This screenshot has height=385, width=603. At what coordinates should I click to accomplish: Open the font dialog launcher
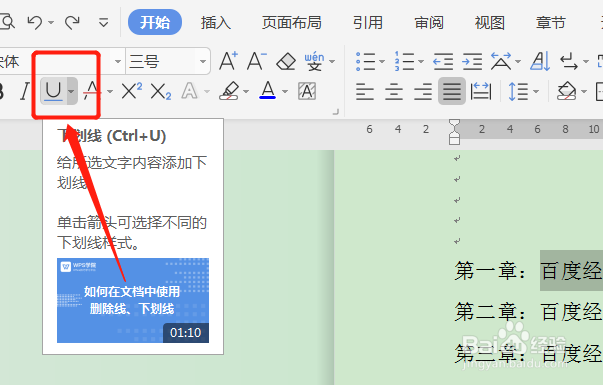point(336,112)
